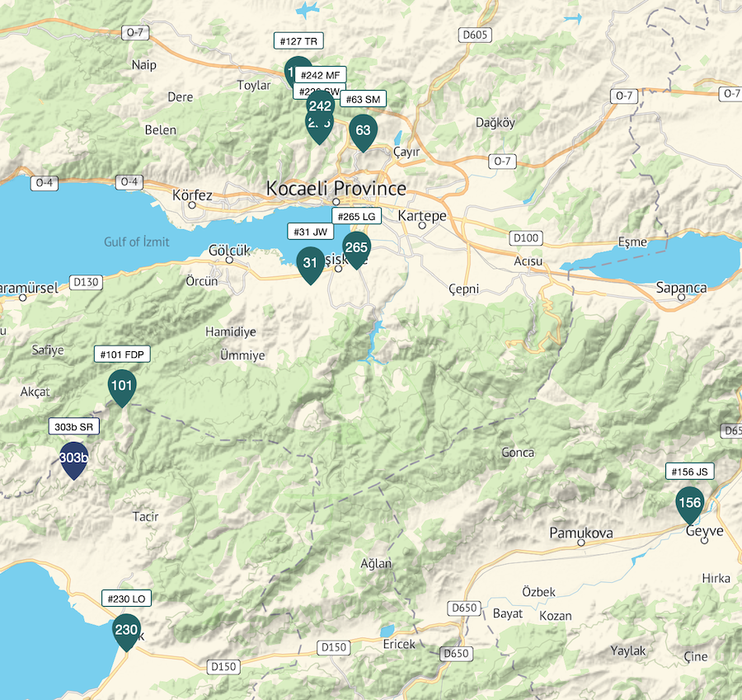Viewport: 742px width, 700px height.
Task: Select the 230 pin by the lake
Action: (126, 632)
